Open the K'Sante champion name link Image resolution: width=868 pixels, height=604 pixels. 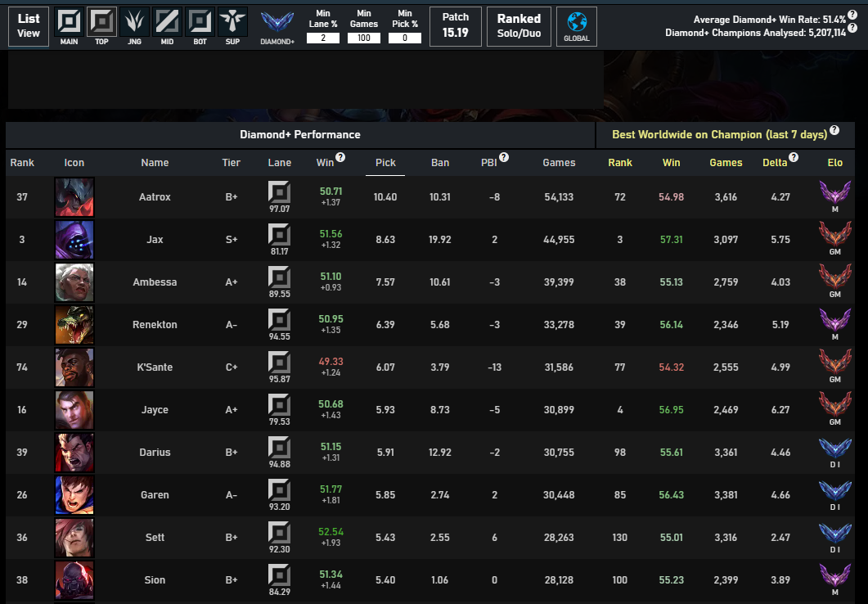(155, 367)
